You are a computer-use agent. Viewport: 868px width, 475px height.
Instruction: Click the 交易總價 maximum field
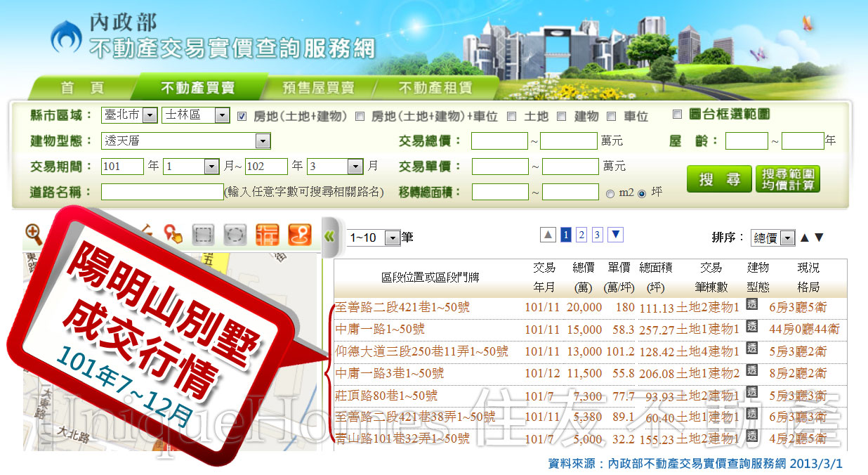click(x=568, y=141)
